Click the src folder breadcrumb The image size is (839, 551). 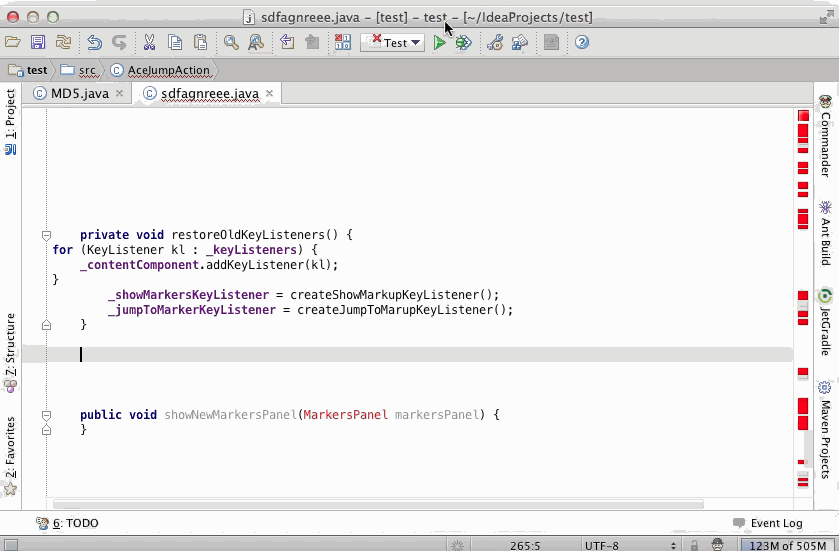tap(78, 70)
